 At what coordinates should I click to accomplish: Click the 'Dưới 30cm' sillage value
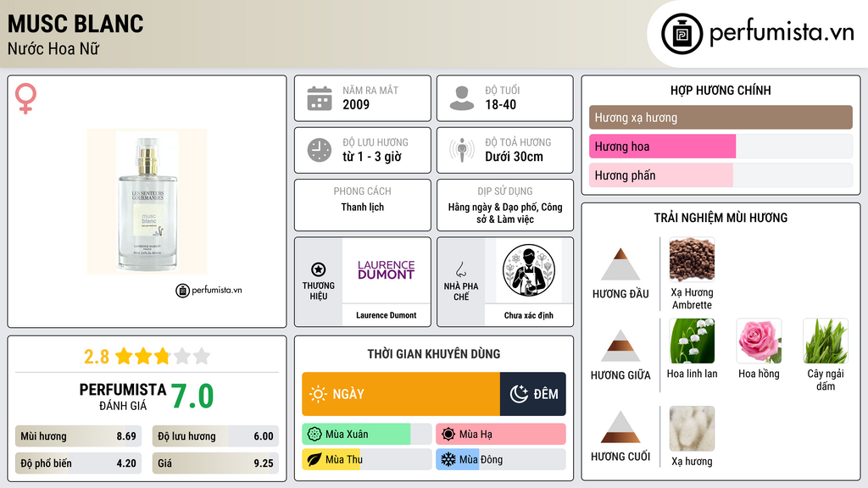pyautogui.click(x=514, y=157)
